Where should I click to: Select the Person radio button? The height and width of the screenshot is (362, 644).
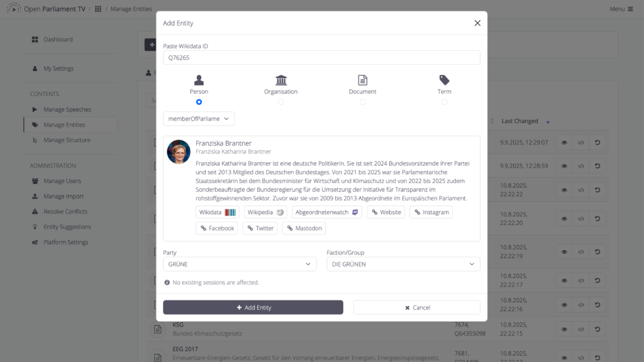199,102
